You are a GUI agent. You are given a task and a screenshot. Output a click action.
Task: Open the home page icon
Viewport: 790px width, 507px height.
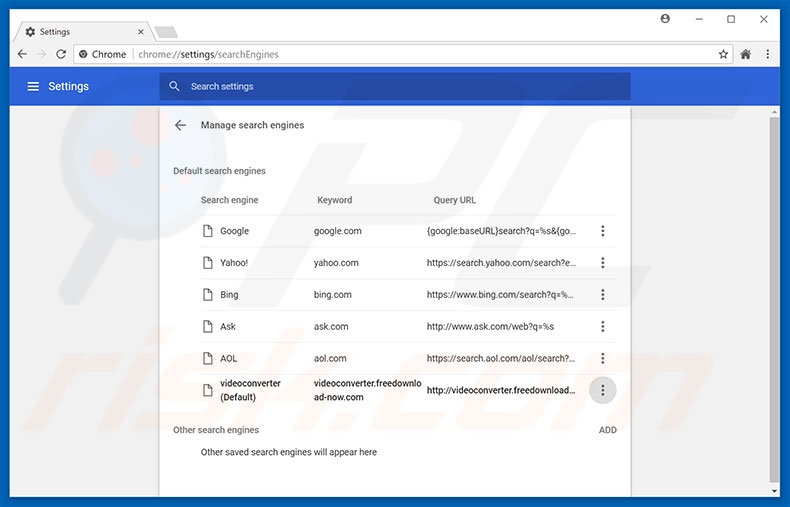[x=746, y=54]
